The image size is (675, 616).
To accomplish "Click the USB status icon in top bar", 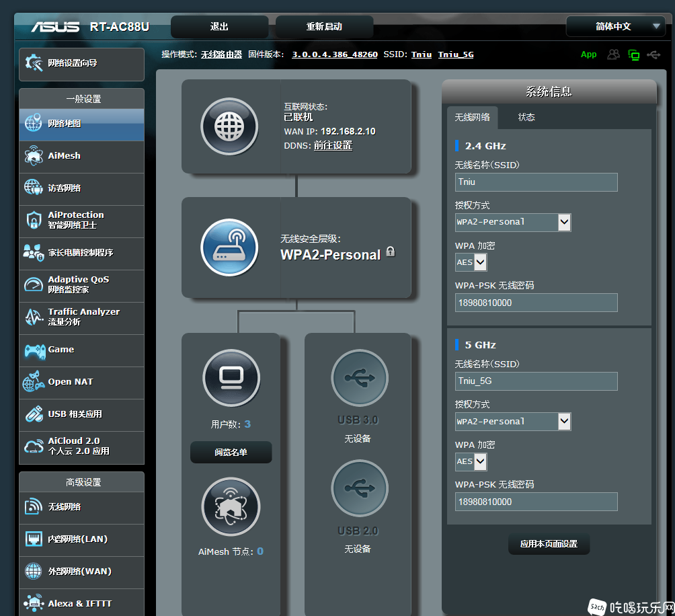I will click(x=653, y=54).
